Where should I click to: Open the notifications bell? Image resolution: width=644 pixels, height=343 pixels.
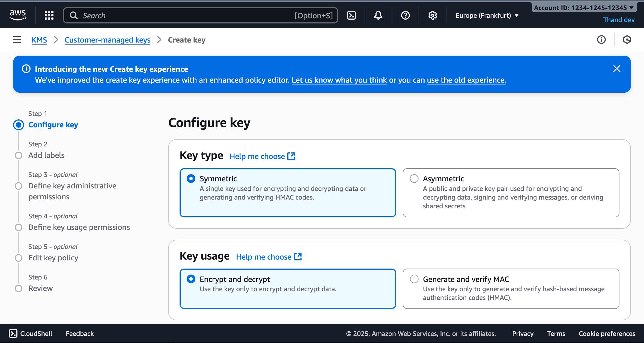click(378, 15)
